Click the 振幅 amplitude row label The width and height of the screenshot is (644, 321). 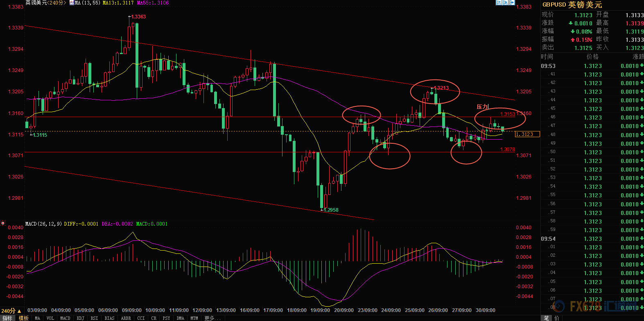click(548, 39)
